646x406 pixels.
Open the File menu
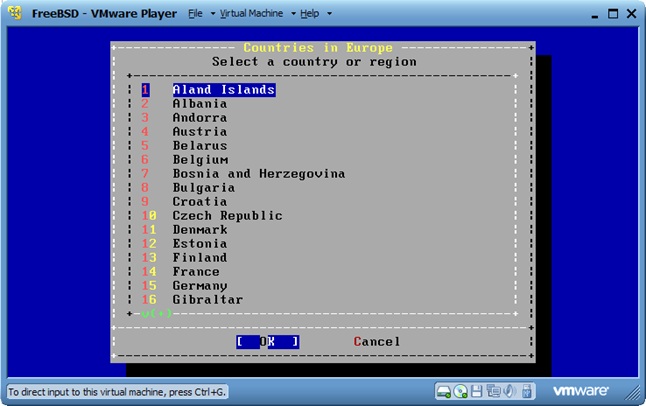tap(196, 15)
